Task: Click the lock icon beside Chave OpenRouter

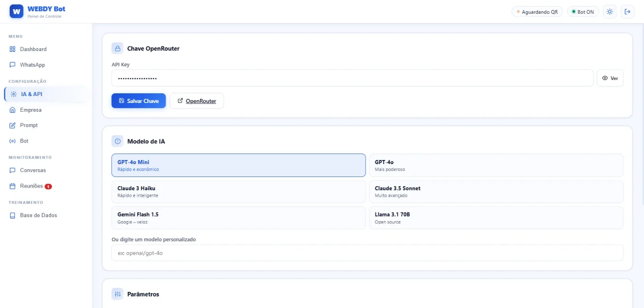Action: coord(117,48)
